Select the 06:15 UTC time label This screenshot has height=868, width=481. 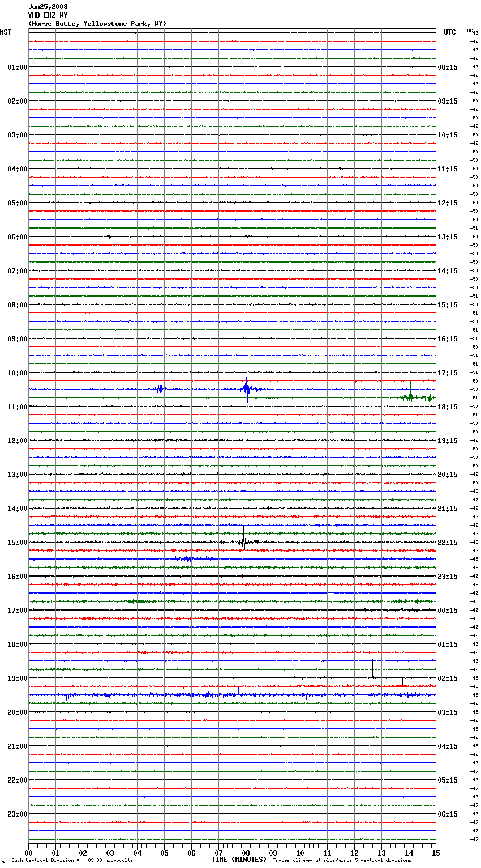[448, 814]
